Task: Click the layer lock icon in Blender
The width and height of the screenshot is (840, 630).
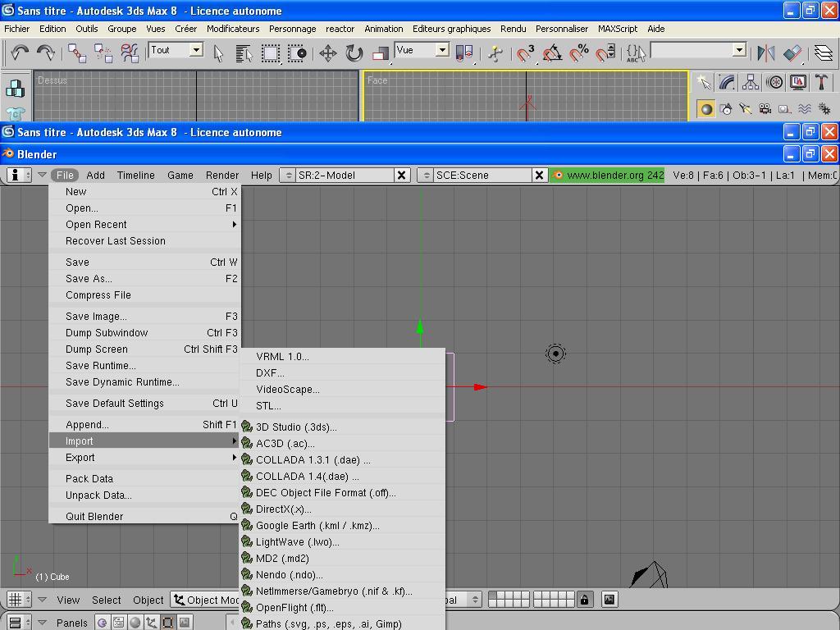Action: pyautogui.click(x=584, y=600)
